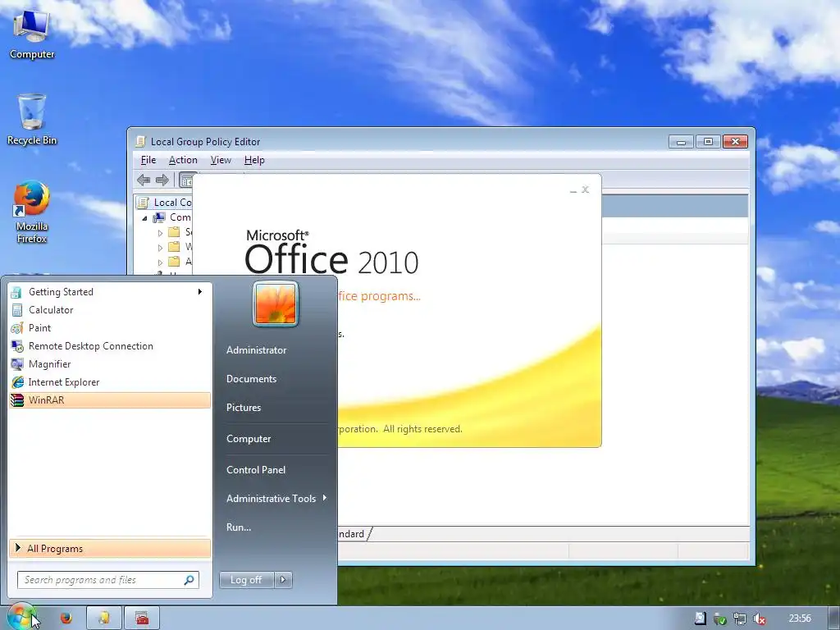Switch to the Group Policy Editor taskbar button
This screenshot has height=630, width=840.
click(x=104, y=619)
